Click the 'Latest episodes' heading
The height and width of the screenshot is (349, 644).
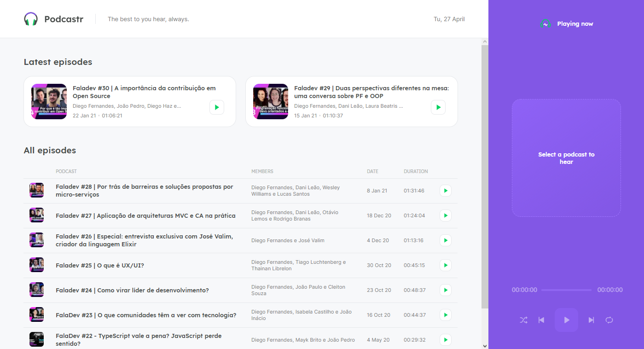[x=58, y=62]
